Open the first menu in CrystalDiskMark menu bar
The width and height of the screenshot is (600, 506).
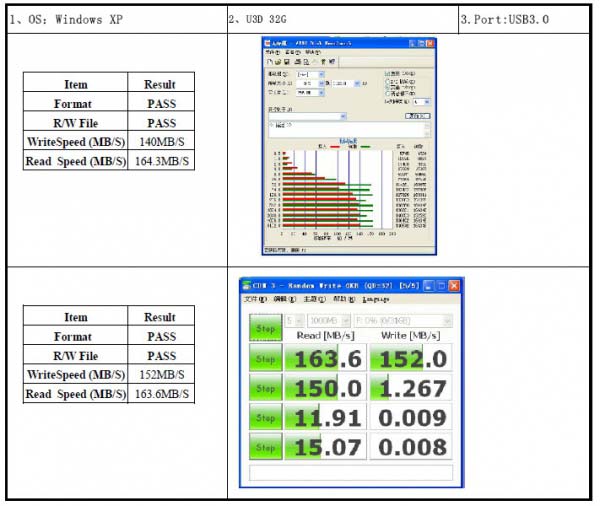256,299
